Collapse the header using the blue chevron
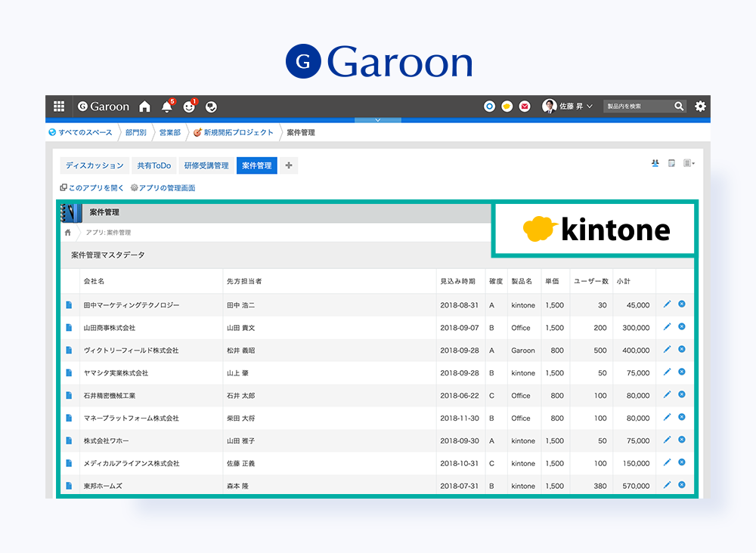This screenshot has width=756, height=553. (378, 120)
